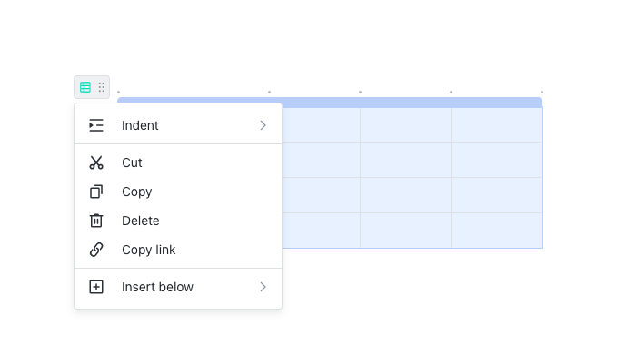Click the chain icon beside Copy link
Image resolution: width=636 pixels, height=364 pixels.
[96, 250]
